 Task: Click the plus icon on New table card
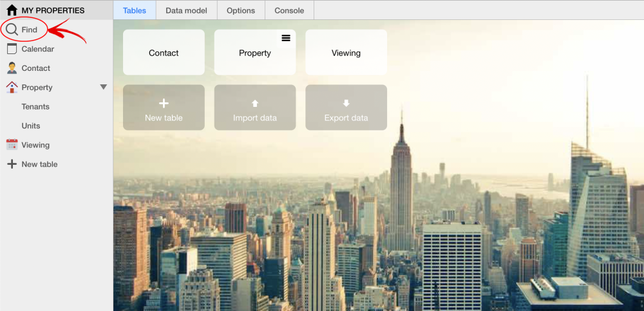tap(164, 104)
